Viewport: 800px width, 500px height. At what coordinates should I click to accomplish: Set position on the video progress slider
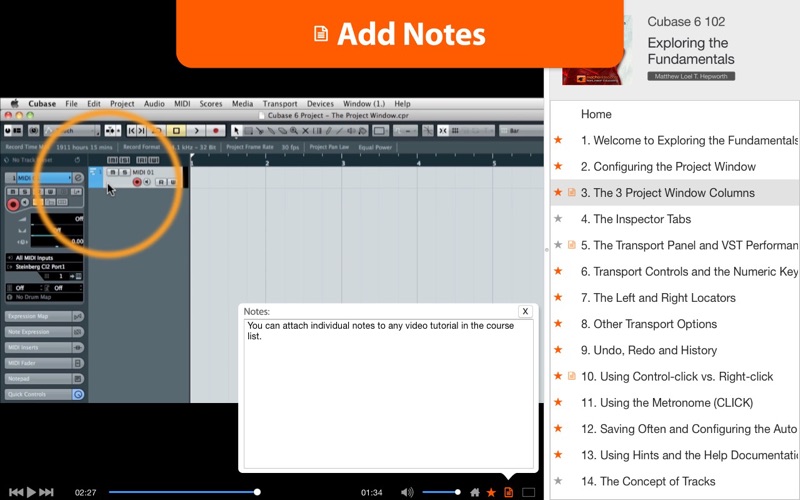[184, 492]
